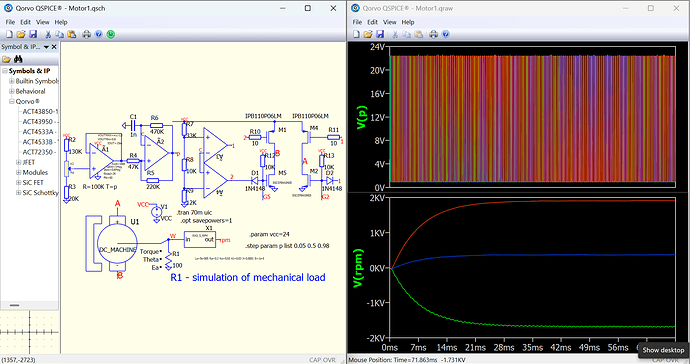The image size is (690, 364).
Task: Expand the Behavioral tree node
Action: coord(12,91)
